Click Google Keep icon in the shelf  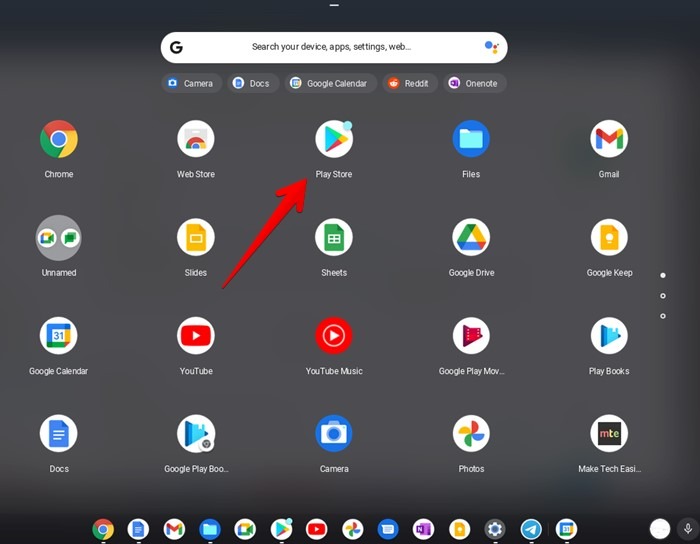pyautogui.click(x=459, y=529)
